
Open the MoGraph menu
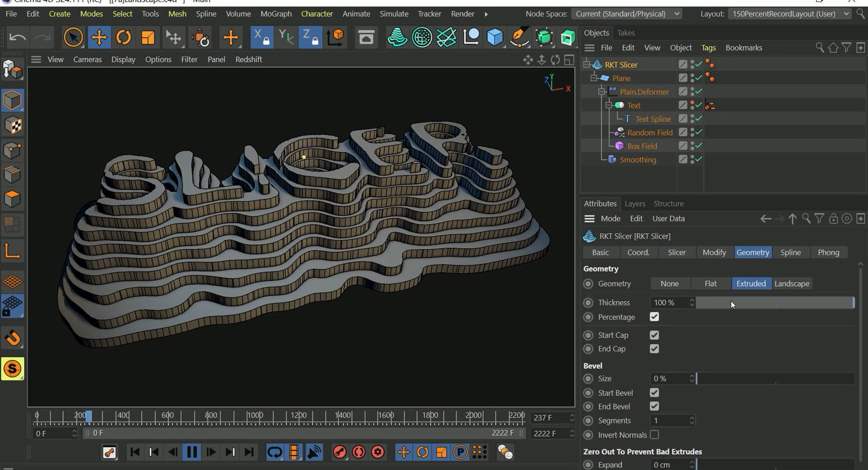click(276, 13)
